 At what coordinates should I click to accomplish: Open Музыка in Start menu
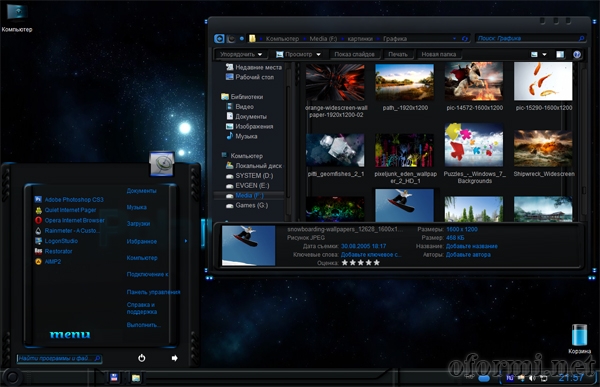click(x=137, y=207)
